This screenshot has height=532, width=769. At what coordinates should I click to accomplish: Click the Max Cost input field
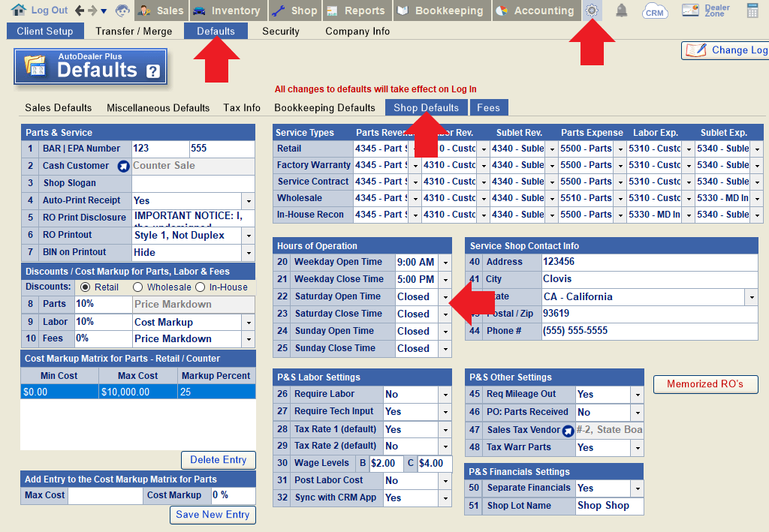coord(105,496)
